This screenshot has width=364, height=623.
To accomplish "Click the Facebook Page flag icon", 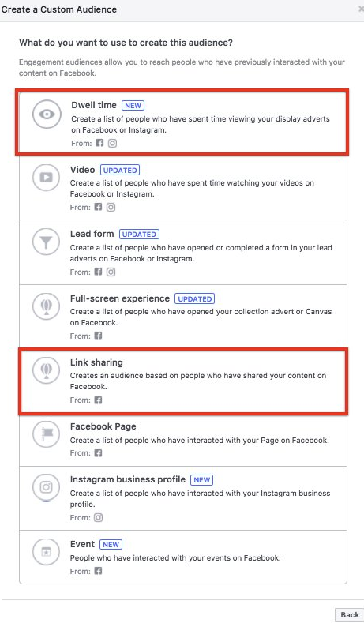I will 46,434.
